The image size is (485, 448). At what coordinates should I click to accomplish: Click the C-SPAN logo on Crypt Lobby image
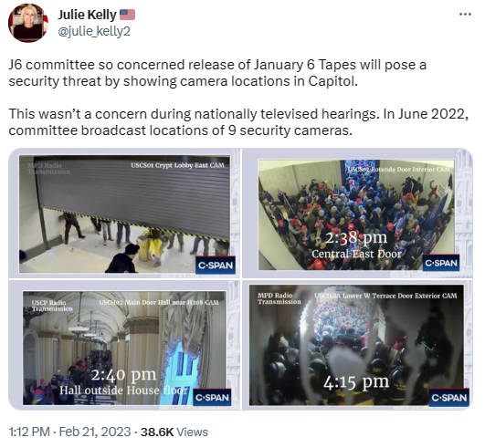click(x=216, y=266)
